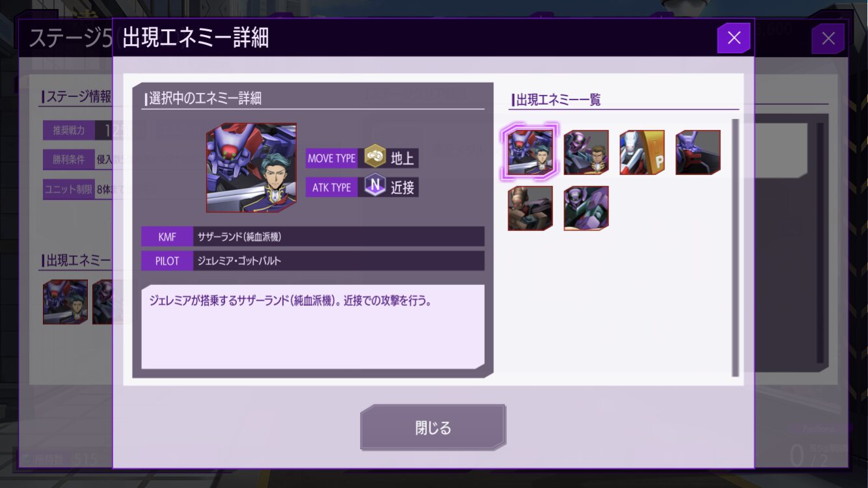868x488 pixels.
Task: Select the brown-haired pilot enemy icon
Action: (586, 152)
